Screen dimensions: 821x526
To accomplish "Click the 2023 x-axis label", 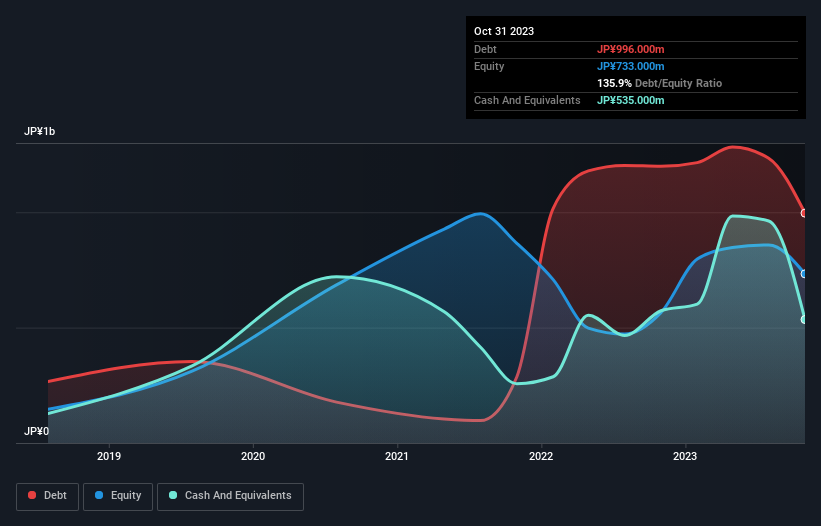I will pos(685,456).
